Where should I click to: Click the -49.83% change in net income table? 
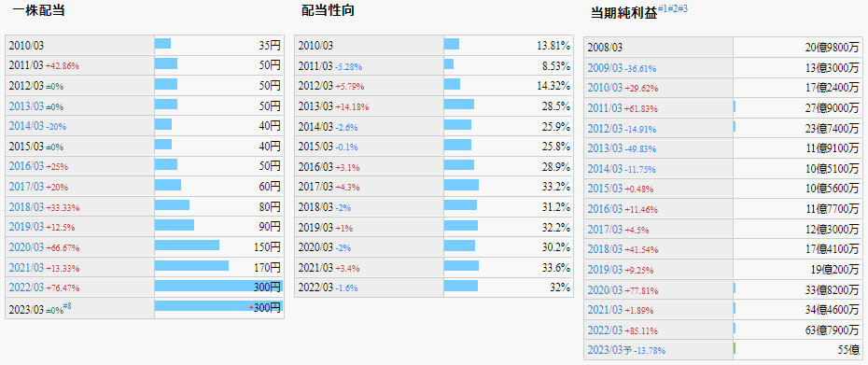(641, 149)
